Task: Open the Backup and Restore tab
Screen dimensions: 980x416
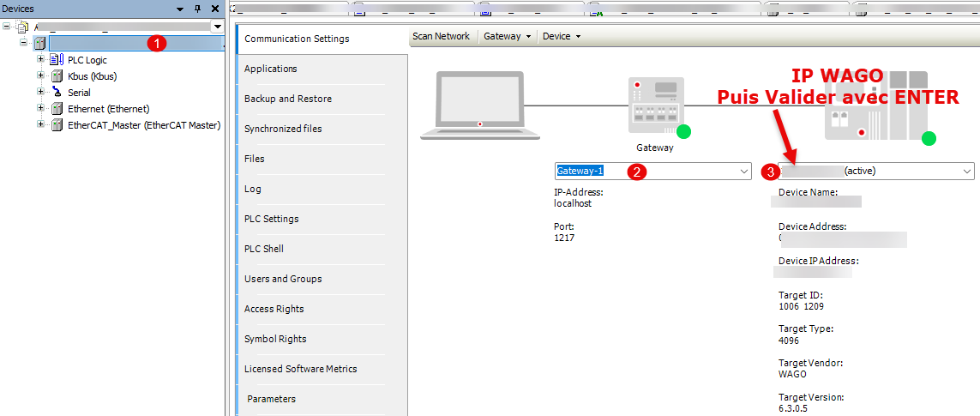Action: tap(288, 99)
